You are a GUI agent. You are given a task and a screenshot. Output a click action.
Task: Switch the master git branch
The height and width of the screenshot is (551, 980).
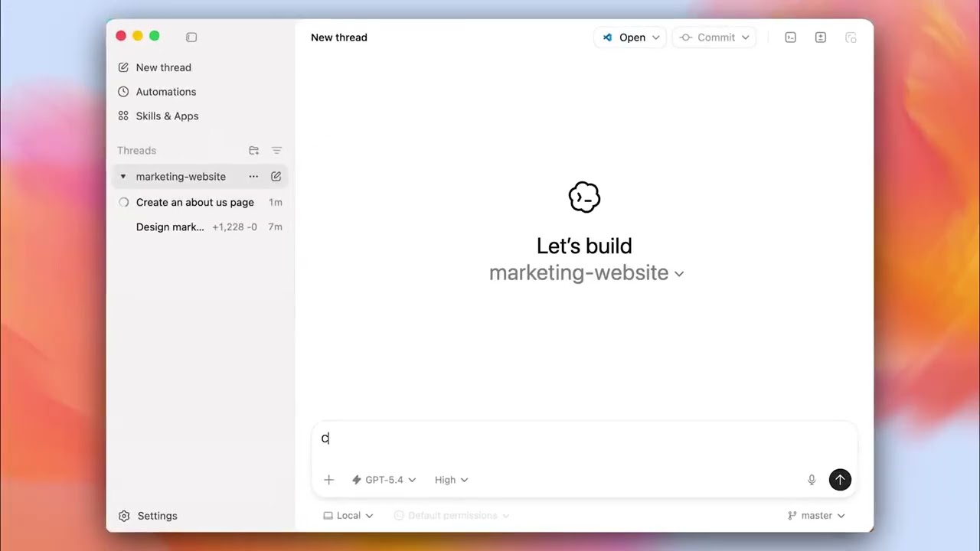816,516
